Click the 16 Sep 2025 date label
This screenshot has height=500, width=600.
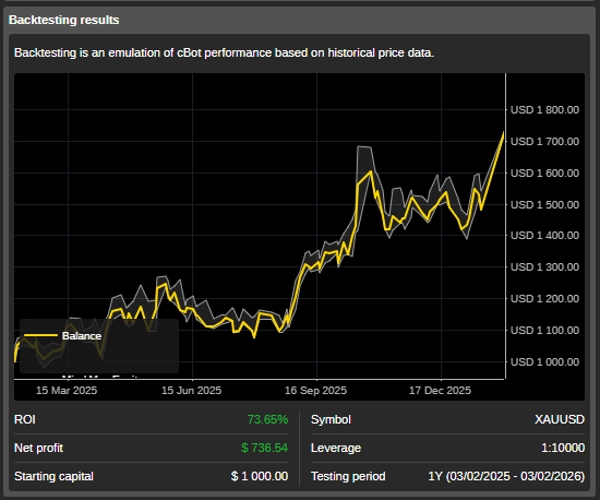click(x=316, y=390)
